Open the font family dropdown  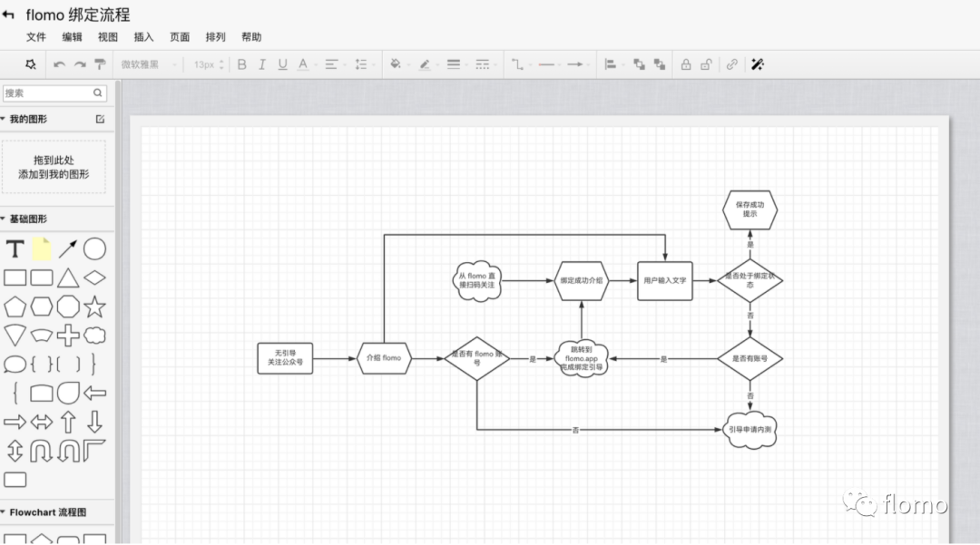click(149, 64)
